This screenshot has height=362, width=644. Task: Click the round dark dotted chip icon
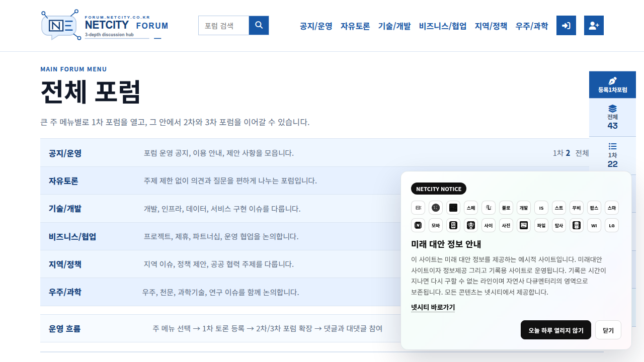click(436, 208)
